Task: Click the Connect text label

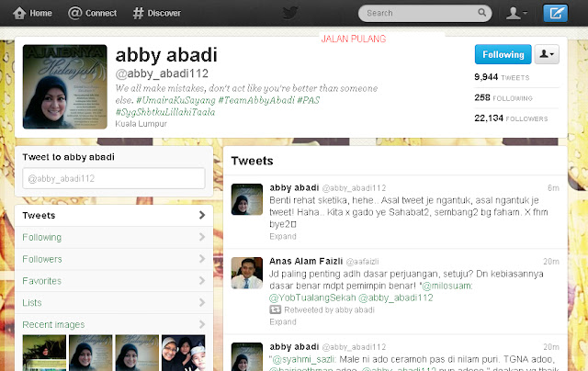Action: pyautogui.click(x=101, y=13)
